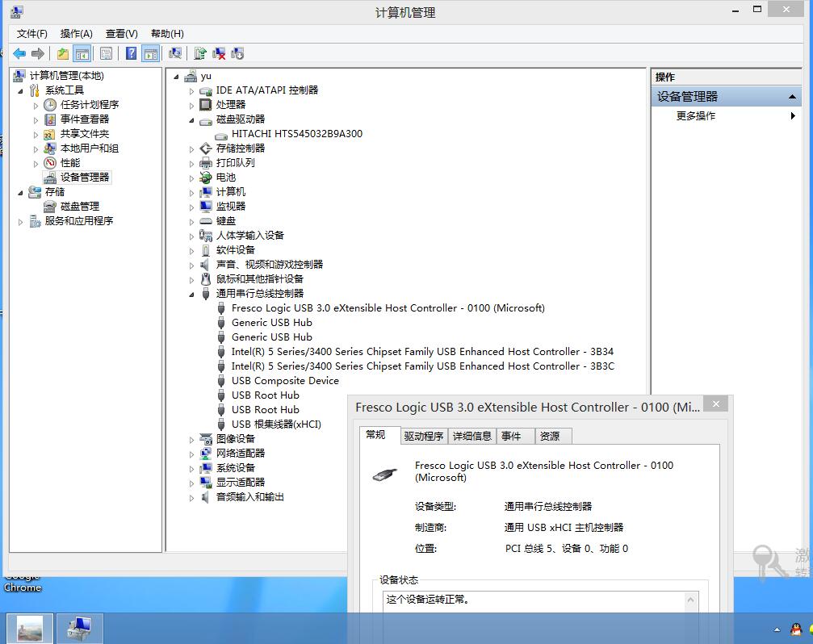Click the Uninstall device icon with red X
Image resolution: width=813 pixels, height=644 pixels.
pos(219,53)
